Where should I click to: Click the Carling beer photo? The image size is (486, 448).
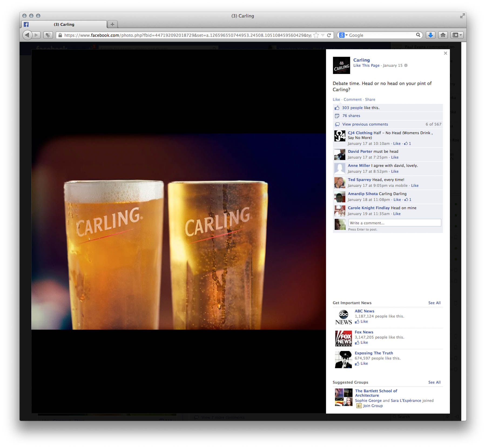[x=178, y=231]
